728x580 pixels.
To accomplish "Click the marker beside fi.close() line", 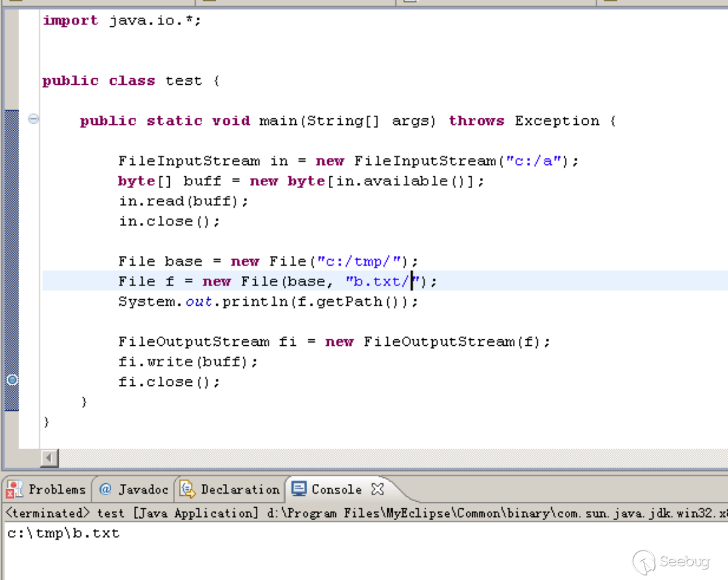I will pyautogui.click(x=12, y=380).
